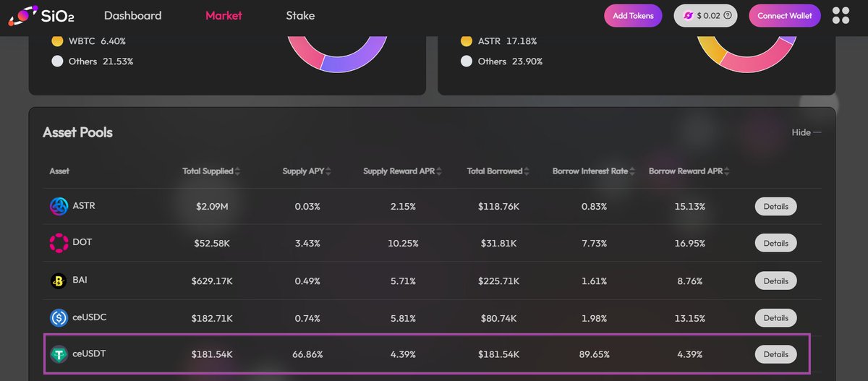Select DOT supply reward APR 10.25%

(403, 243)
